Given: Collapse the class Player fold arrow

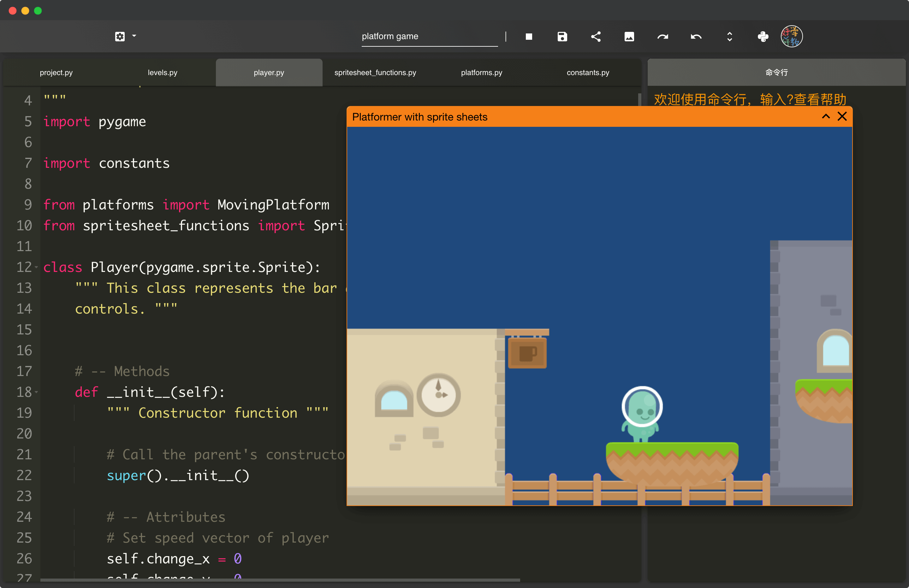Looking at the screenshot, I should (37, 267).
